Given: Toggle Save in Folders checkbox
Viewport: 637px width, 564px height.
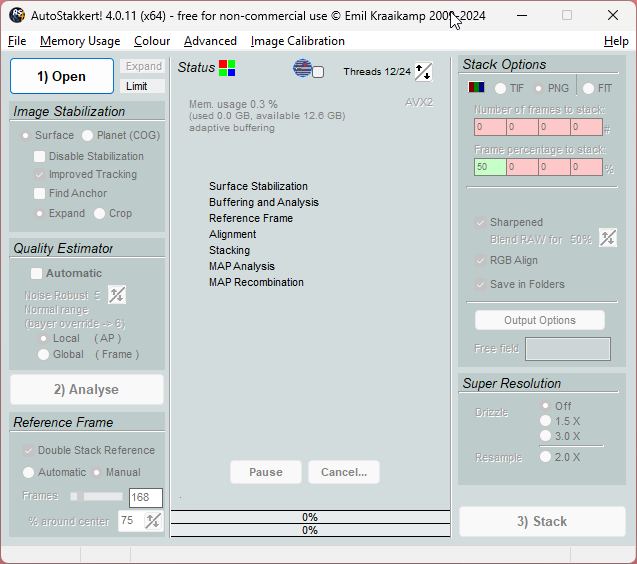Looking at the screenshot, I should (x=481, y=284).
